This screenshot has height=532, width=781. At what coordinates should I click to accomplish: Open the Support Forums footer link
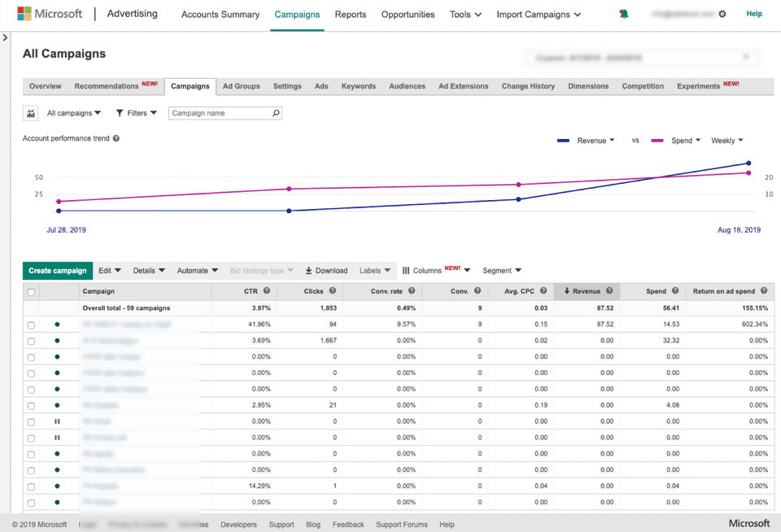click(401, 525)
